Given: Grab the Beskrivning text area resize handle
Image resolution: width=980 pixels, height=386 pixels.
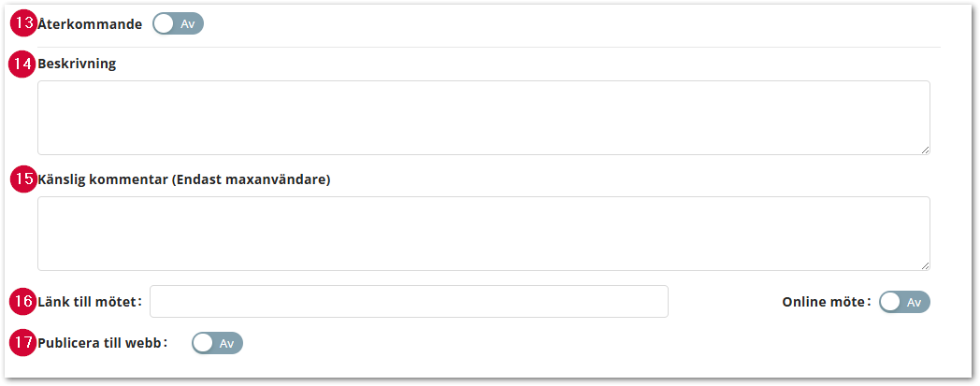Looking at the screenshot, I should (x=925, y=150).
